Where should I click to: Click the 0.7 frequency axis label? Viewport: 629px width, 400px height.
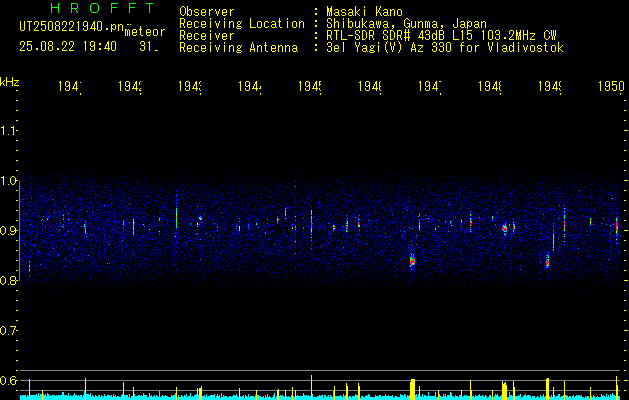click(8, 330)
